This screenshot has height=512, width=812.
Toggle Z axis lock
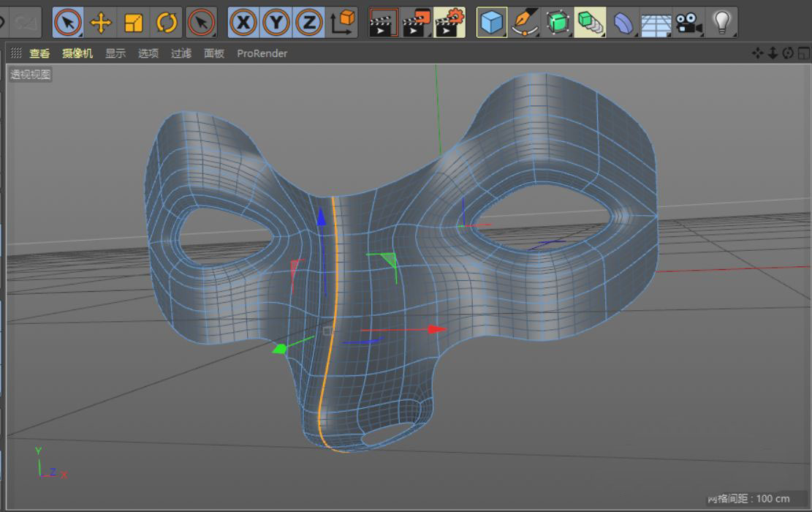pos(308,23)
